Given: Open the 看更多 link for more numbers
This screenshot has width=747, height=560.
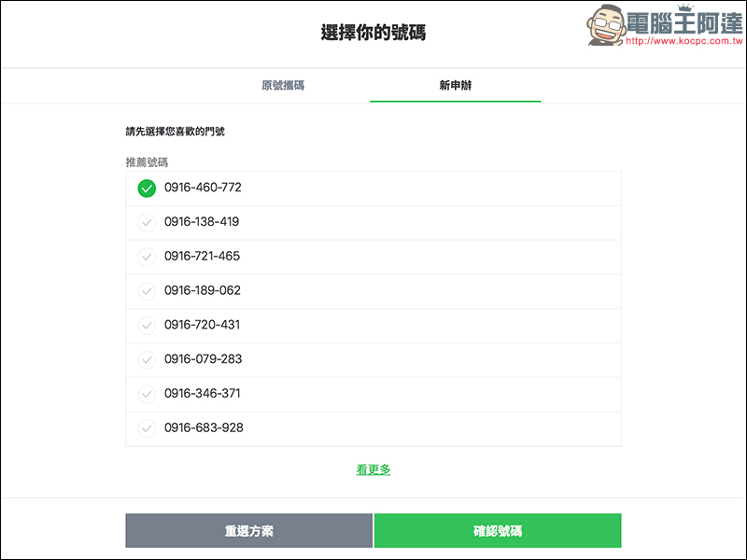Looking at the screenshot, I should click(373, 469).
